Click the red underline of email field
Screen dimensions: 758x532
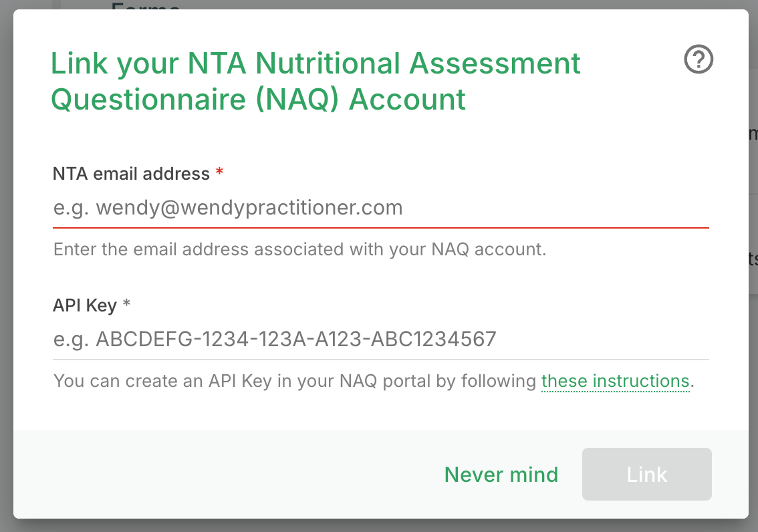[x=380, y=227]
